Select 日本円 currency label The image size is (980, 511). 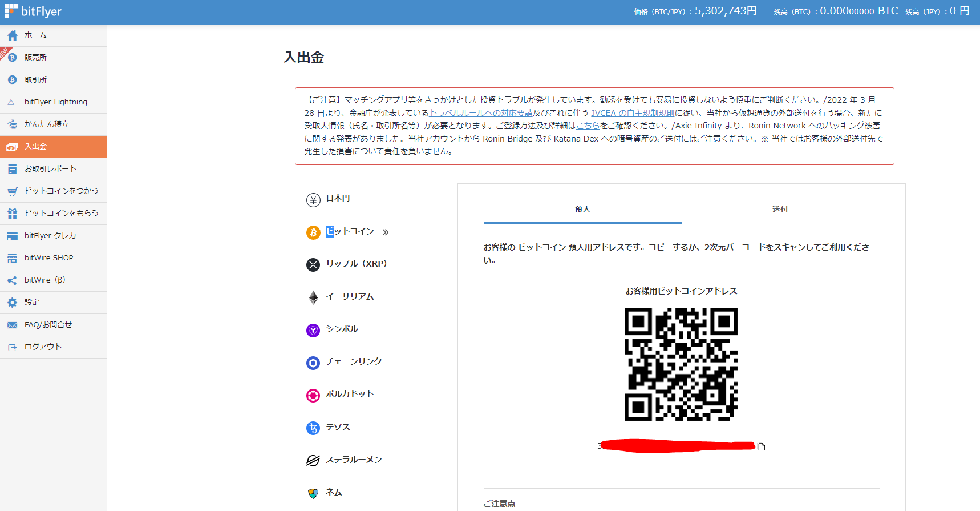338,199
